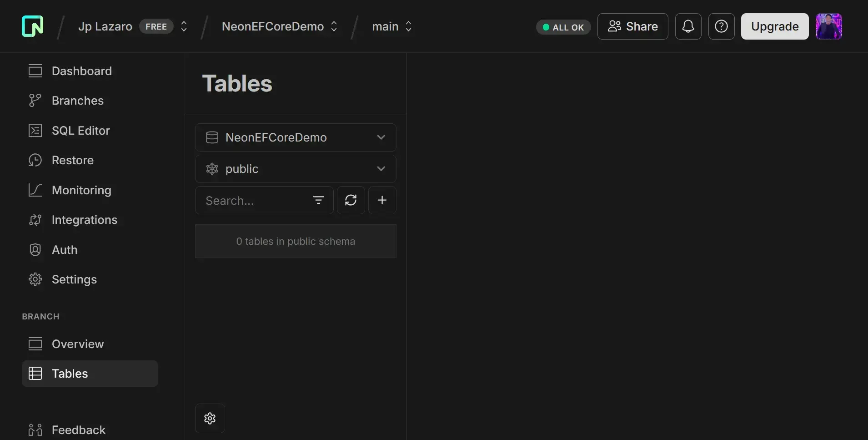This screenshot has height=440, width=868.
Task: Click the Neon logo icon
Action: point(33,26)
